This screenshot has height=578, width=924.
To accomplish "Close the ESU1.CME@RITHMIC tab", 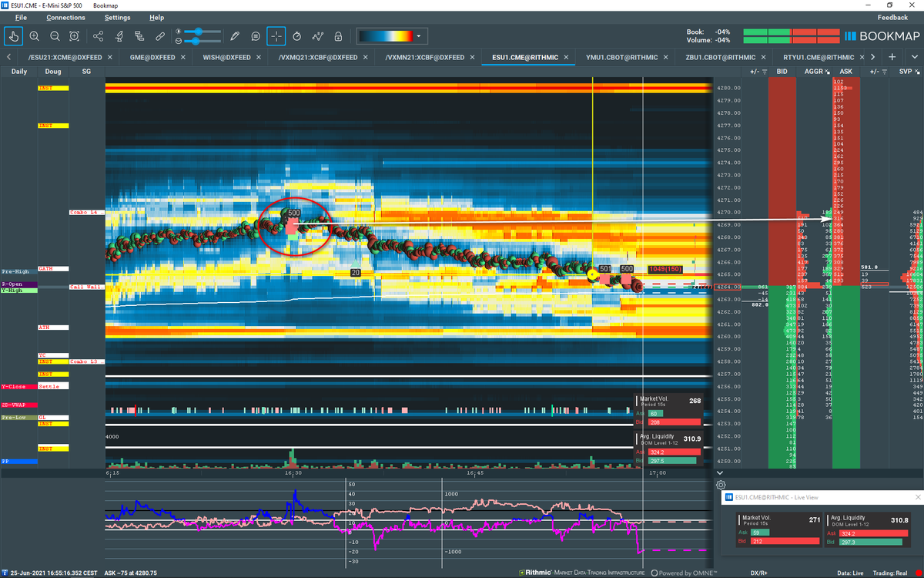I will point(567,57).
